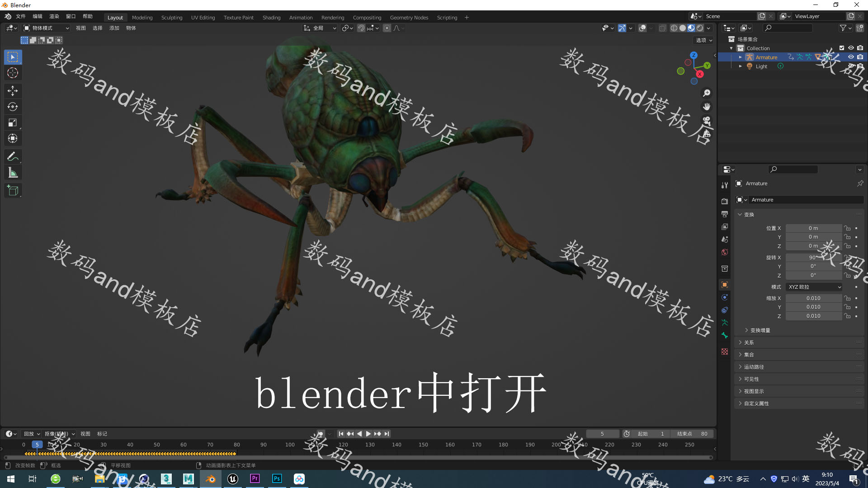Click the viewport zoom magnifier icon
Viewport: 868px width, 488px height.
coord(707,93)
